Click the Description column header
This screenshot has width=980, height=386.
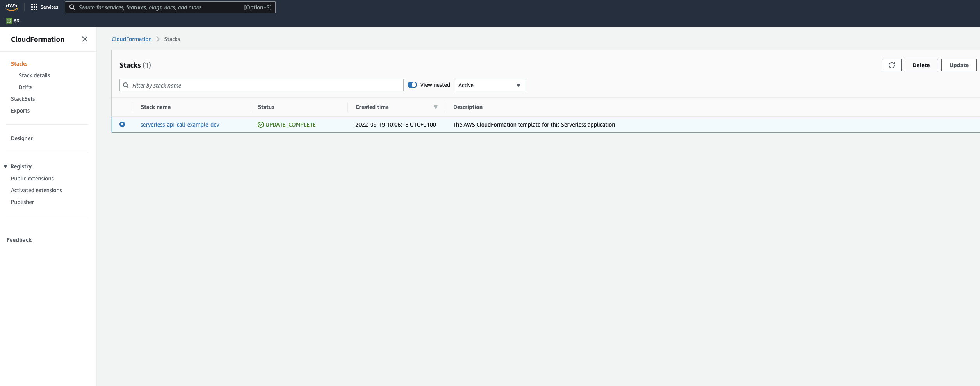pos(468,107)
